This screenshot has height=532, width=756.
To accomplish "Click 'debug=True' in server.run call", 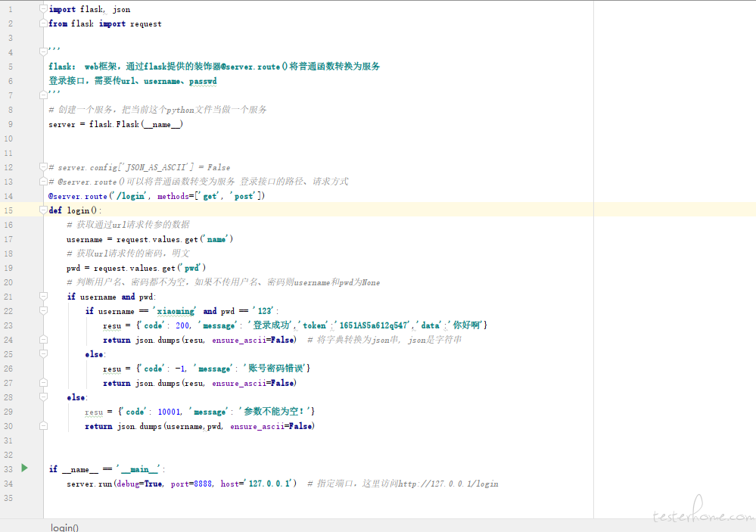I will (139, 484).
